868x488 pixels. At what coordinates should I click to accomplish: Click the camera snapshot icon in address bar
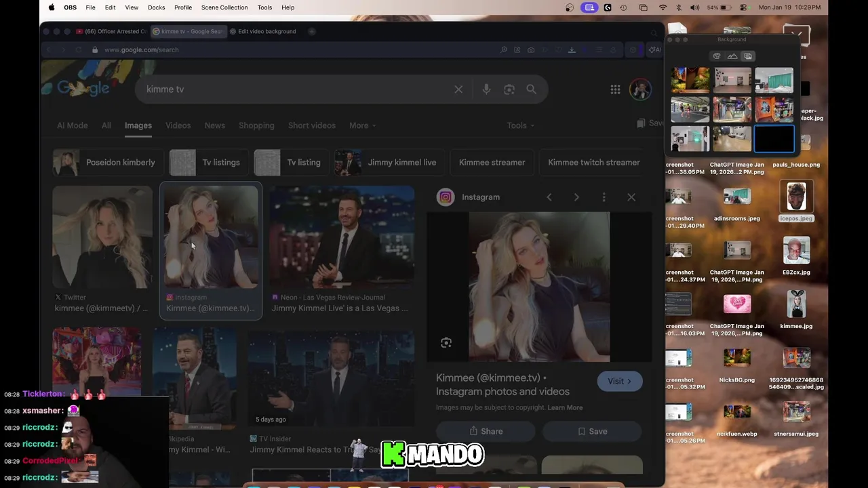pos(531,49)
